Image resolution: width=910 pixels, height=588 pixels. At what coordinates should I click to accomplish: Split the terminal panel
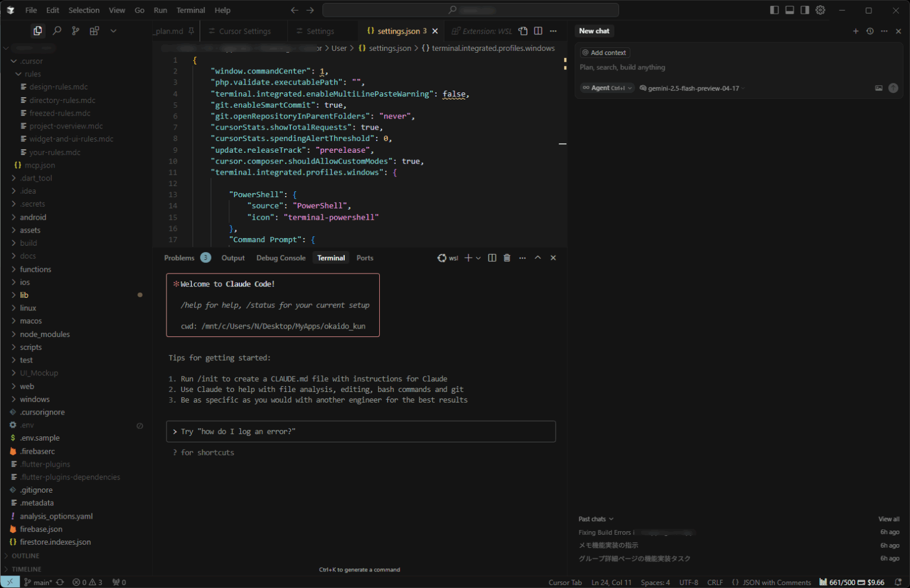(492, 258)
